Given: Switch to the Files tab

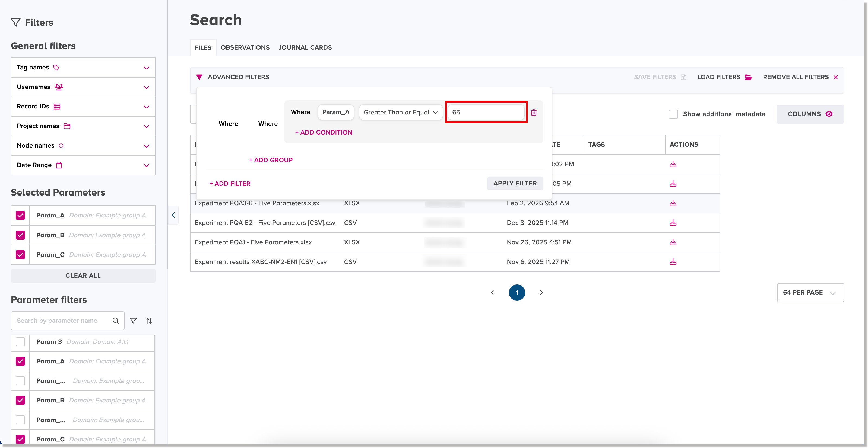Looking at the screenshot, I should pos(203,48).
